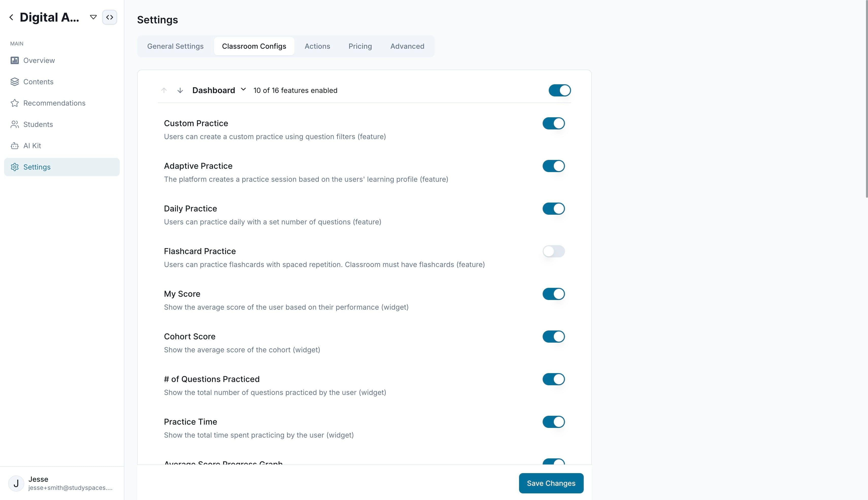The height and width of the screenshot is (500, 868).
Task: Open the classroom switcher dropdown triangle
Action: tap(93, 17)
